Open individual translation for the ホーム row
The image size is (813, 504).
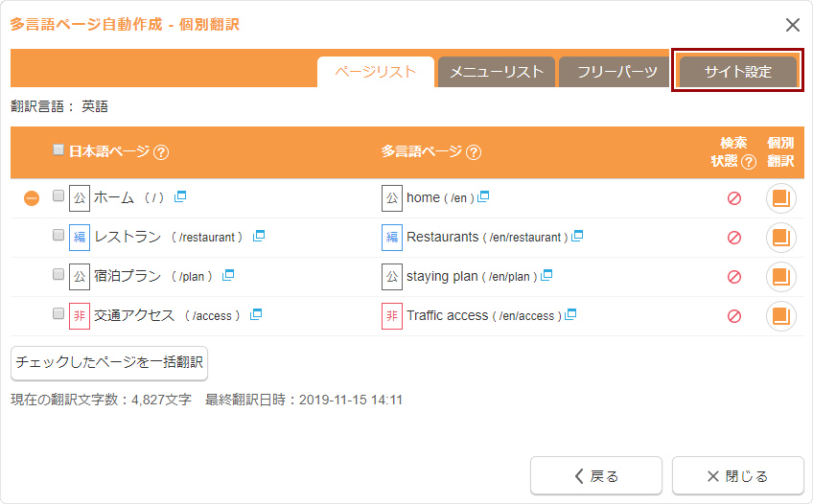coord(780,198)
